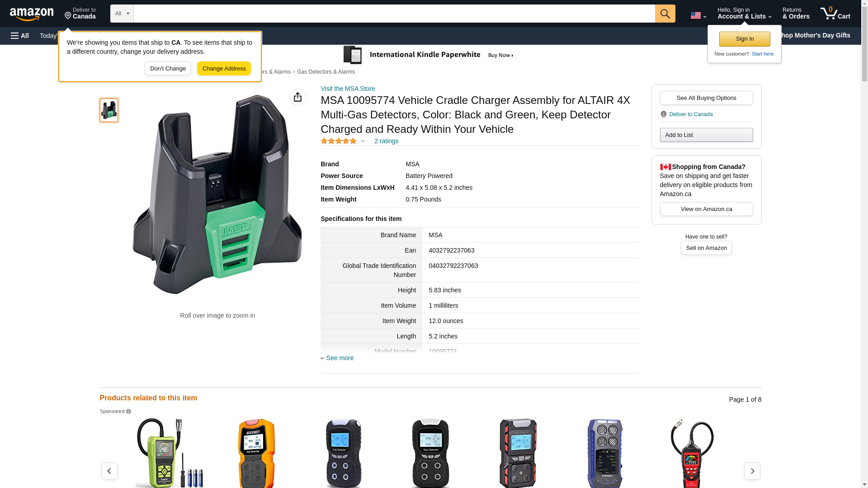868x488 pixels.
Task: Open the Visit the MSA Store link
Action: (348, 89)
